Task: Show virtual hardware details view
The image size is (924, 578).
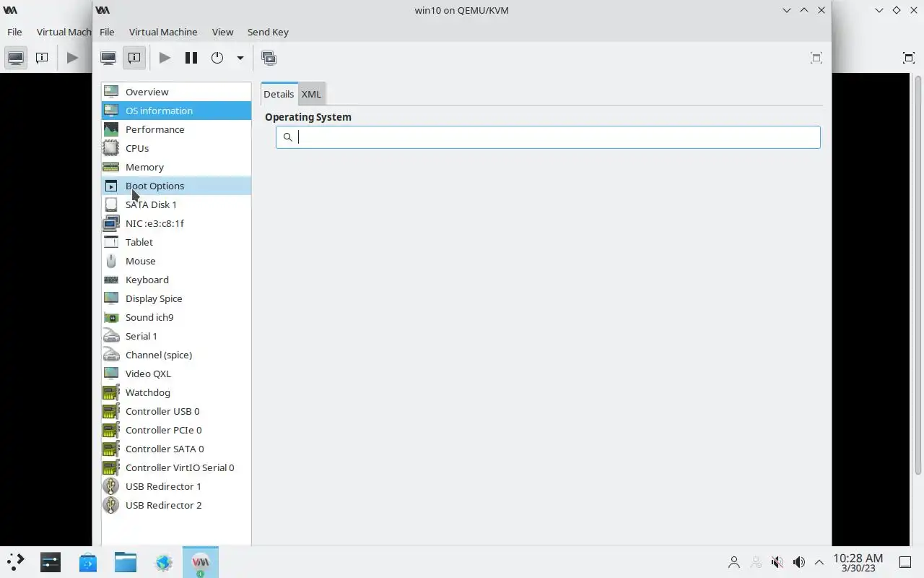Action: pos(134,58)
